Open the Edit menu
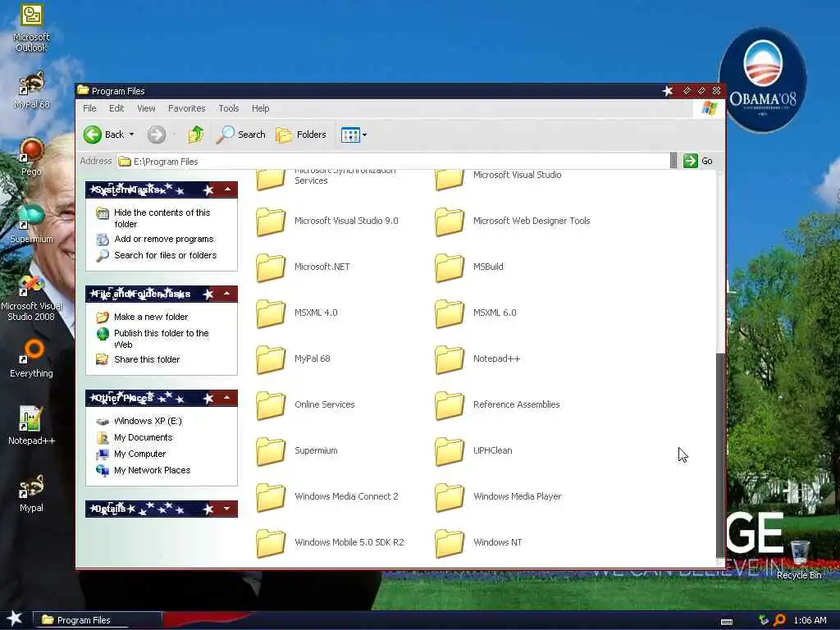This screenshot has height=630, width=840. click(116, 108)
